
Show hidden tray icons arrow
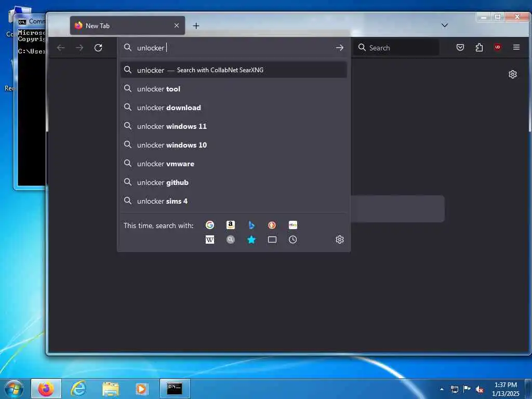(x=442, y=389)
